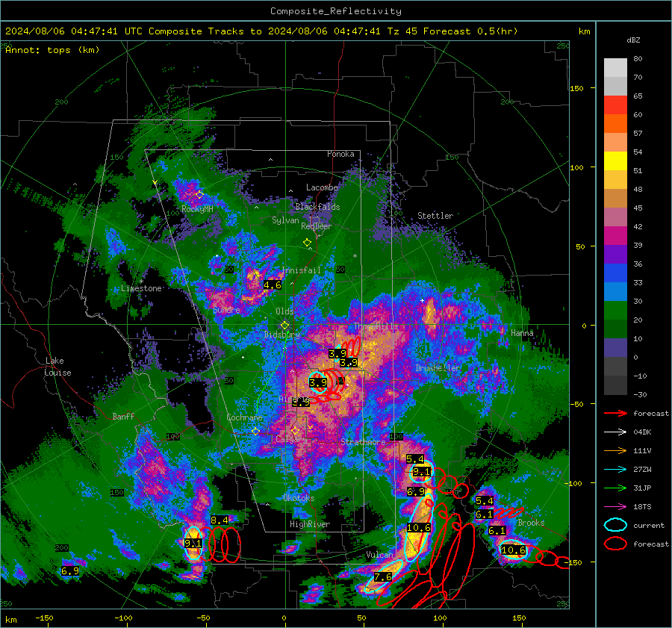
Task: Click the dBZ legend heading
Action: (633, 40)
